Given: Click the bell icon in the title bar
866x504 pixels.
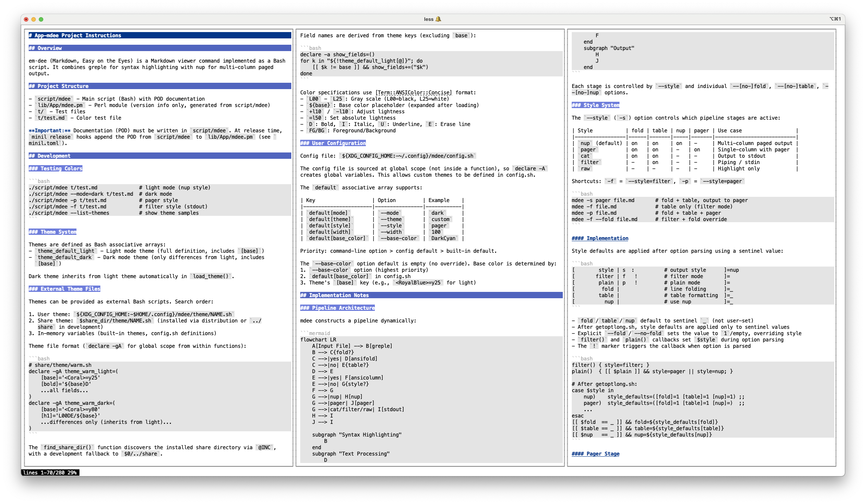Looking at the screenshot, I should tap(438, 19).
